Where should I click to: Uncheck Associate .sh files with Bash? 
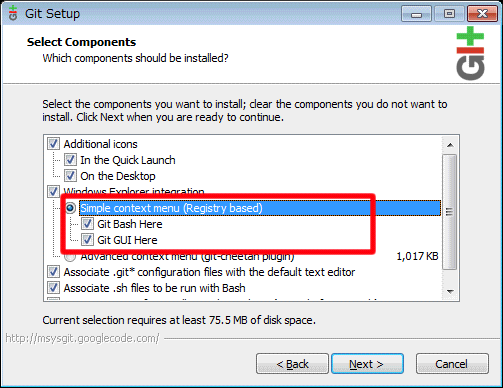click(x=53, y=288)
